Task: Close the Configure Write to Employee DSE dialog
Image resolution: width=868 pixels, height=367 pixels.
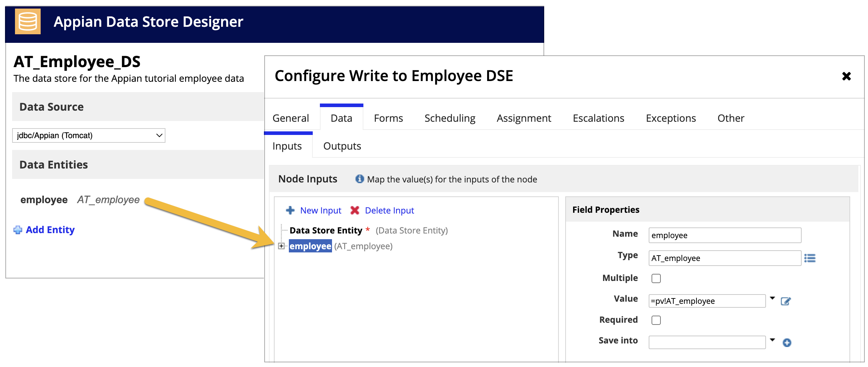Action: coord(847,76)
